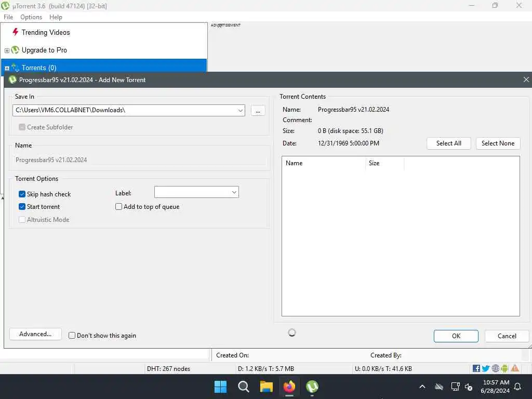The image size is (532, 399).
Task: Uncheck Start torrent checkbox
Action: pyautogui.click(x=22, y=207)
